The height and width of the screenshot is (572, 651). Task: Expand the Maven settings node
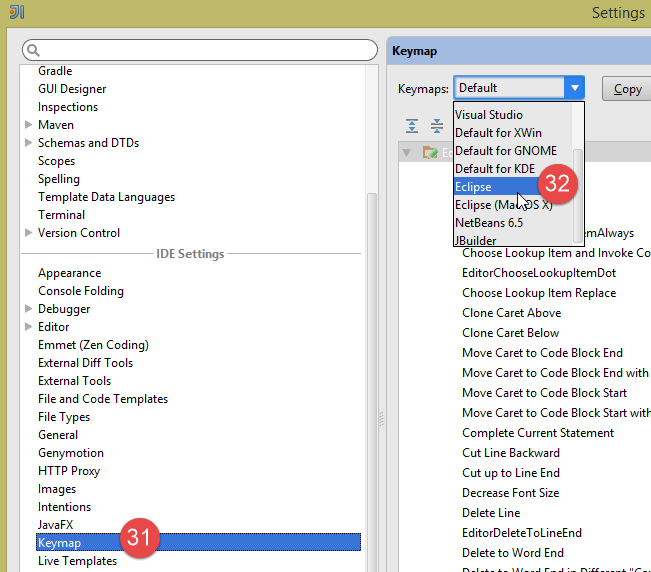(x=28, y=125)
